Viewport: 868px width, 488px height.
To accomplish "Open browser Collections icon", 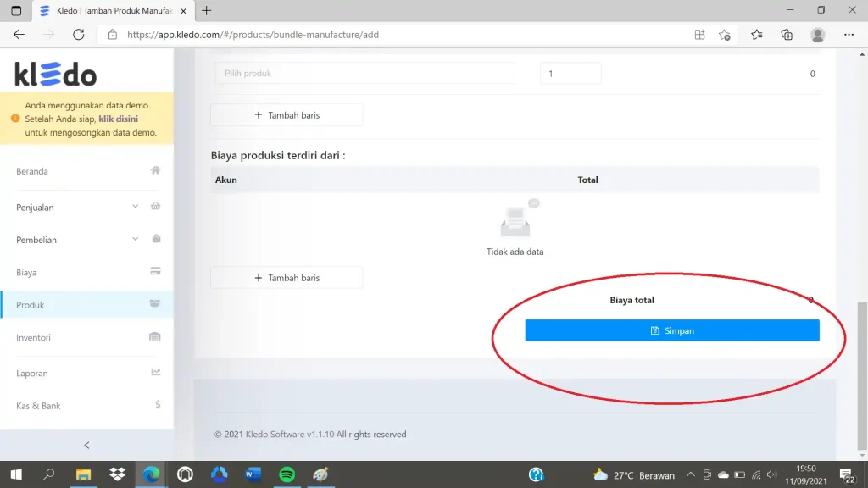I will [787, 34].
